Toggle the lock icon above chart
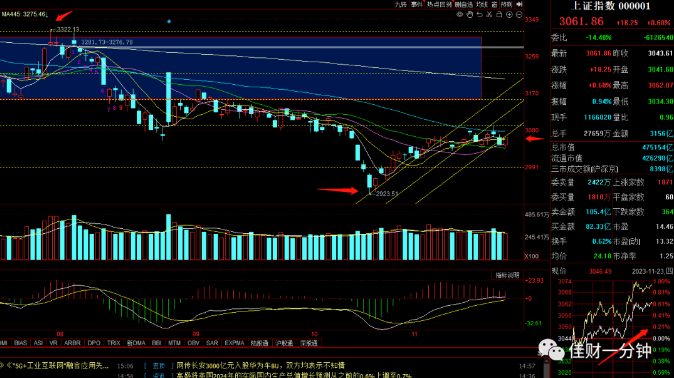The width and height of the screenshot is (674, 378). [499, 15]
